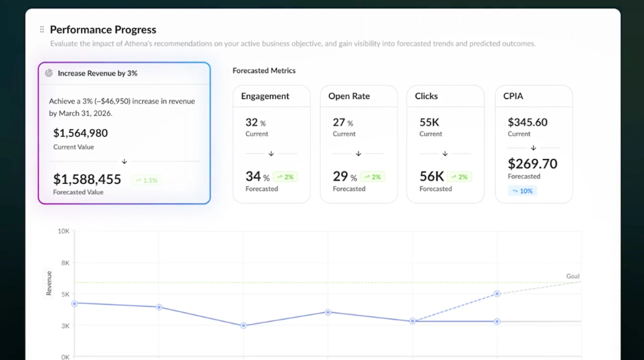Open the CPIA metric card header
Image resolution: width=644 pixels, height=360 pixels.
point(534,96)
